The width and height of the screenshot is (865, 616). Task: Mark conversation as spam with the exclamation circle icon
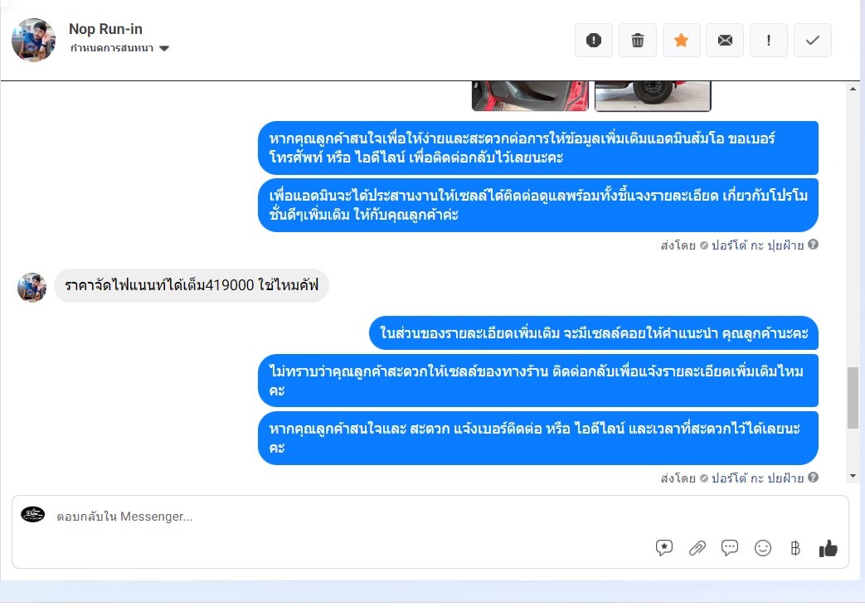tap(594, 41)
